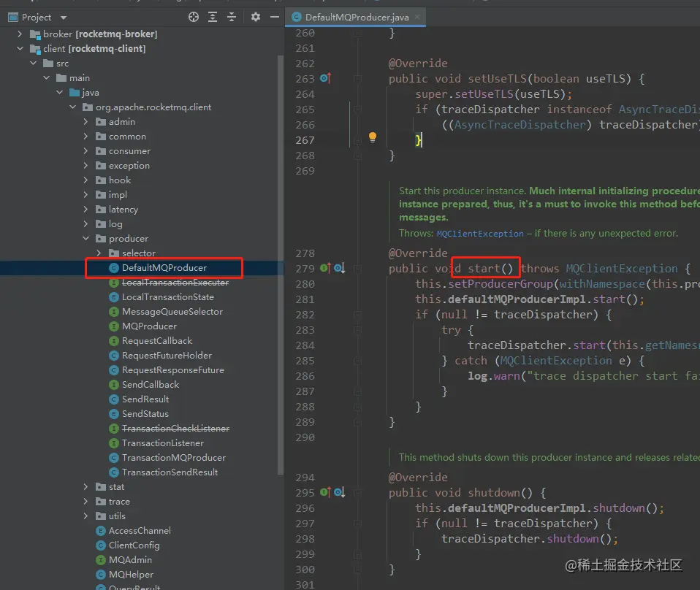This screenshot has width=700, height=590.
Task: Click the implements gutter icon on line 295
Action: tap(325, 492)
